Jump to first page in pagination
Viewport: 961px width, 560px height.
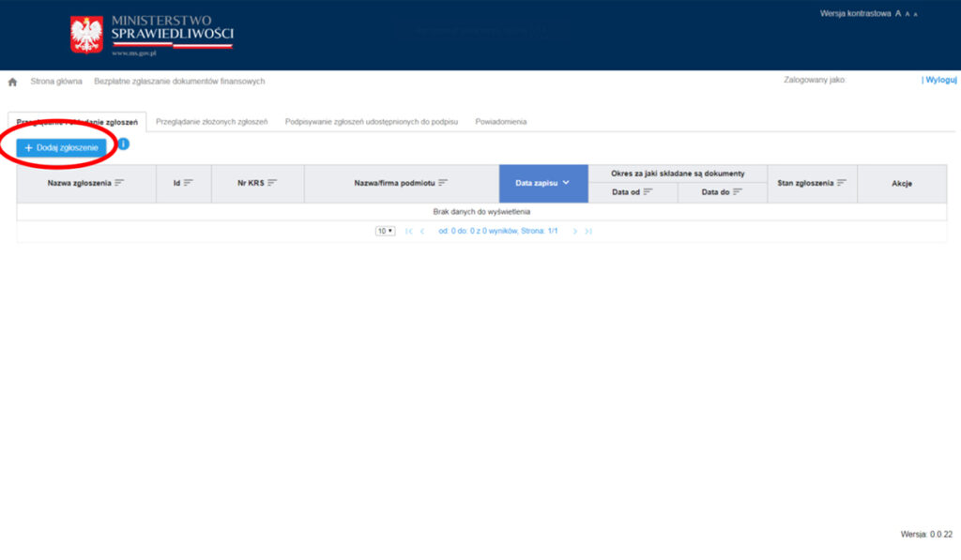pos(408,231)
